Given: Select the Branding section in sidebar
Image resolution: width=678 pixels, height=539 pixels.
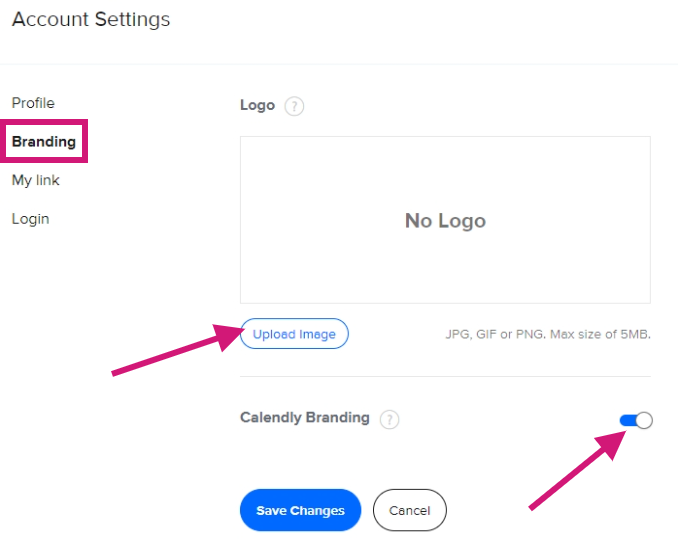Looking at the screenshot, I should coord(44,141).
